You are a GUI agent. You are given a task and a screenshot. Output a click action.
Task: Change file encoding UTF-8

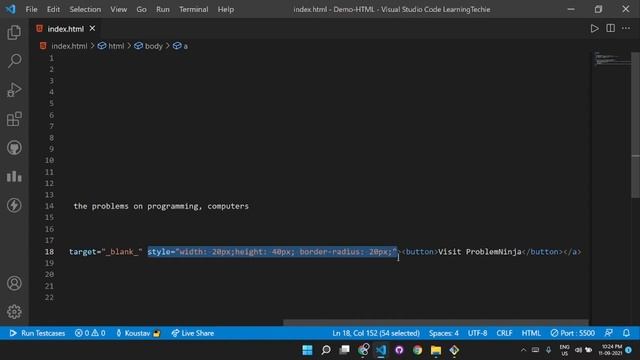477,333
